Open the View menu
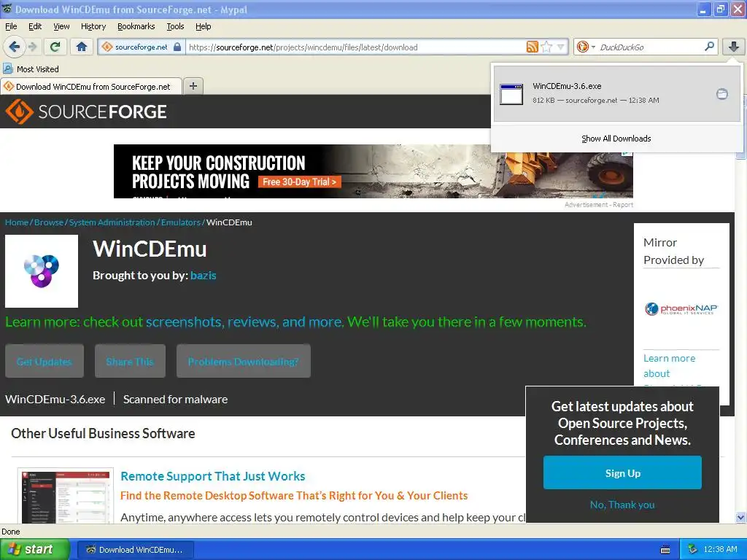This screenshot has width=747, height=560. (61, 26)
